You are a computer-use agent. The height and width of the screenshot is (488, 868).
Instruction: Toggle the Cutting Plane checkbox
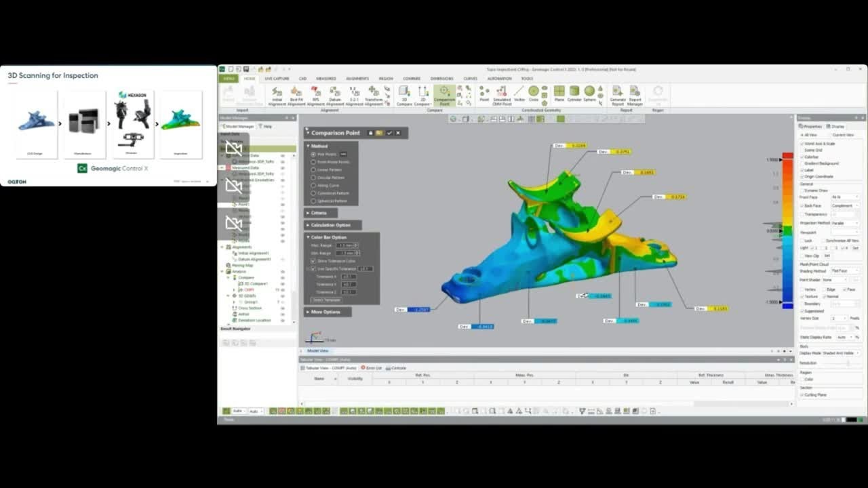tap(803, 394)
